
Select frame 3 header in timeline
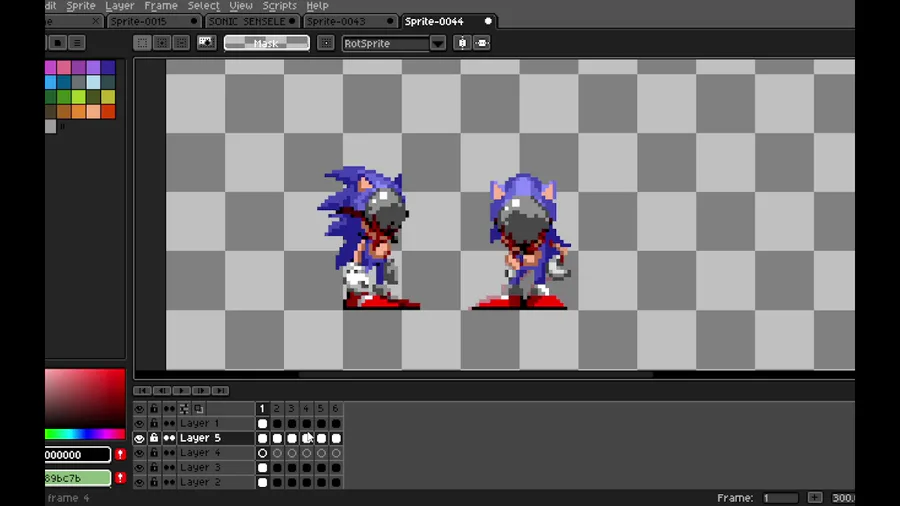point(291,408)
